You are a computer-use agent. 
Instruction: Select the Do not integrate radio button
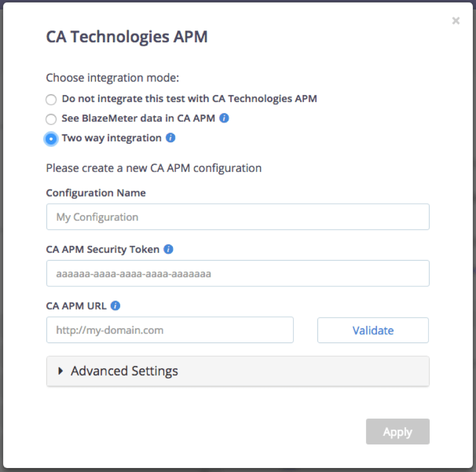51,100
